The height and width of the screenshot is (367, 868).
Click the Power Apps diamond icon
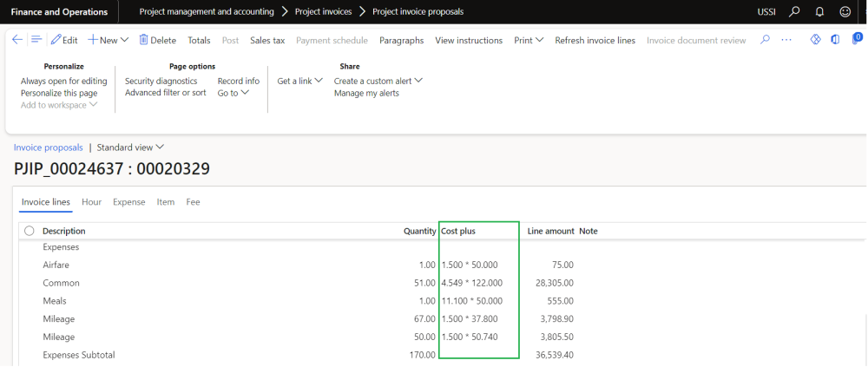[815, 40]
